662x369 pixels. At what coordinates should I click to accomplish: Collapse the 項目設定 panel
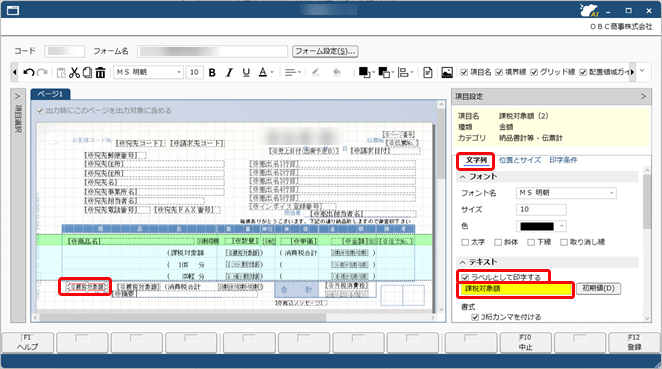click(643, 97)
